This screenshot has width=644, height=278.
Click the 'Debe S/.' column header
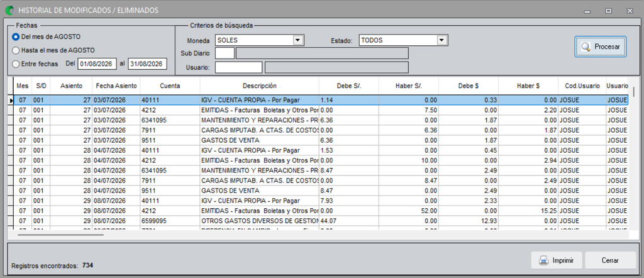click(348, 86)
